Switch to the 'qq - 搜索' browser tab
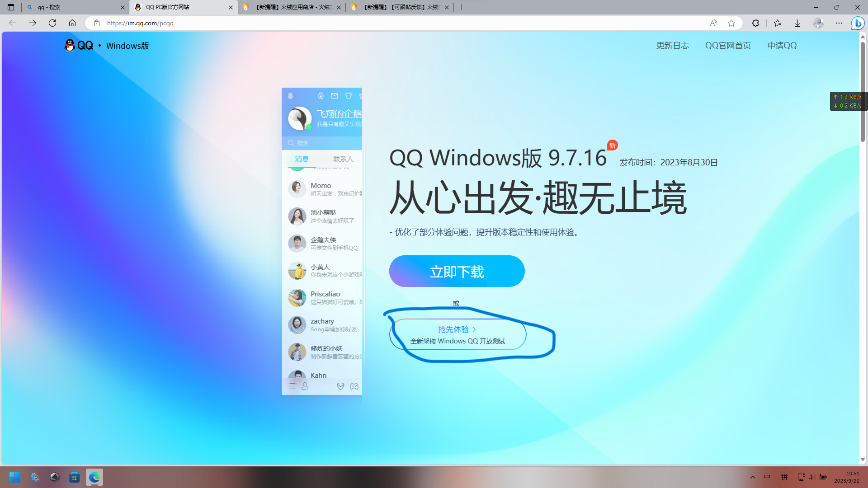Image resolution: width=868 pixels, height=488 pixels. [x=75, y=7]
